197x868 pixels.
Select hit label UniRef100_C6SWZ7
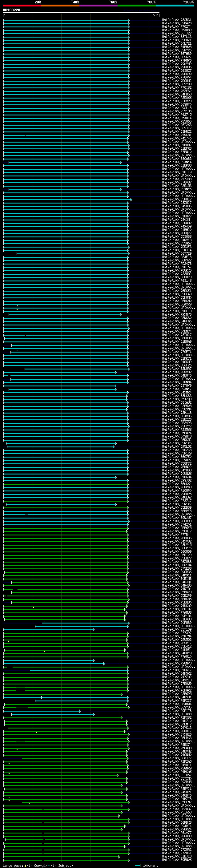177,71
